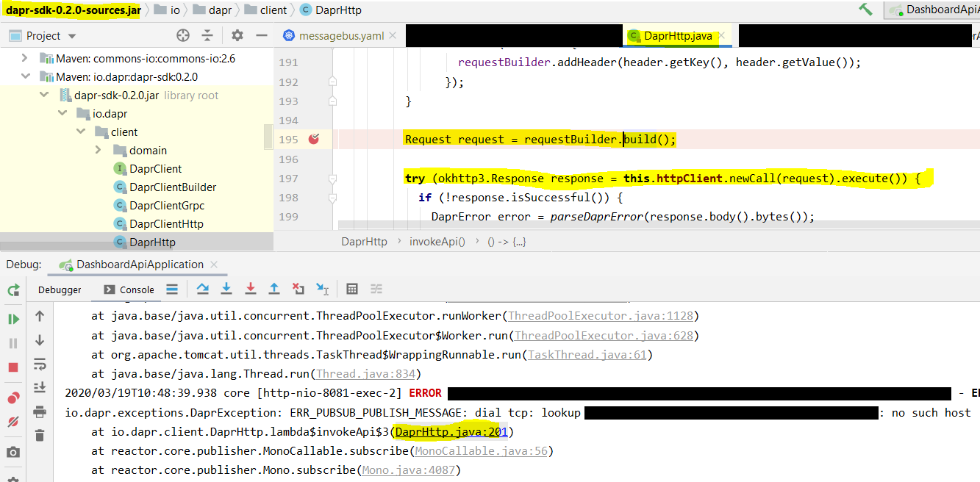This screenshot has height=482, width=980.
Task: Open Project panel settings gear
Action: (x=236, y=35)
